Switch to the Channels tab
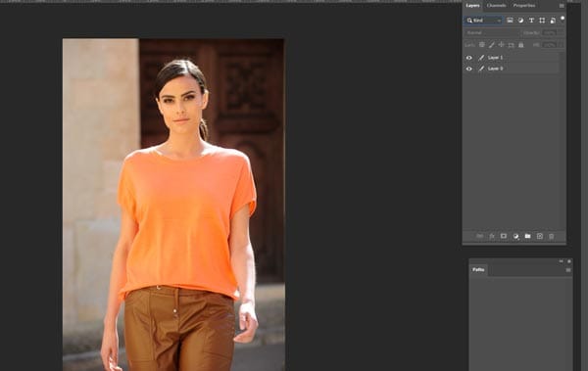Screen dimensions: 588x371 496,6
